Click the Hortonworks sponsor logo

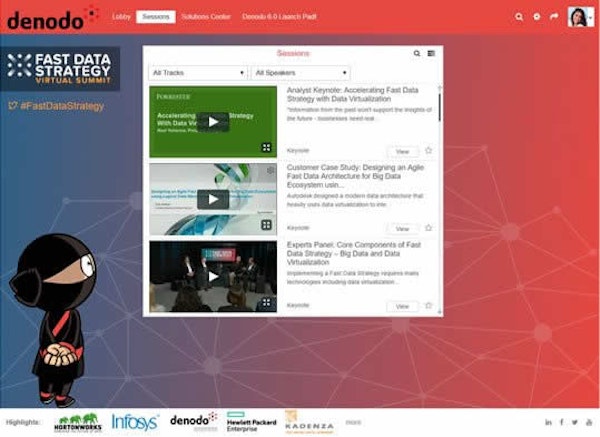click(x=78, y=423)
